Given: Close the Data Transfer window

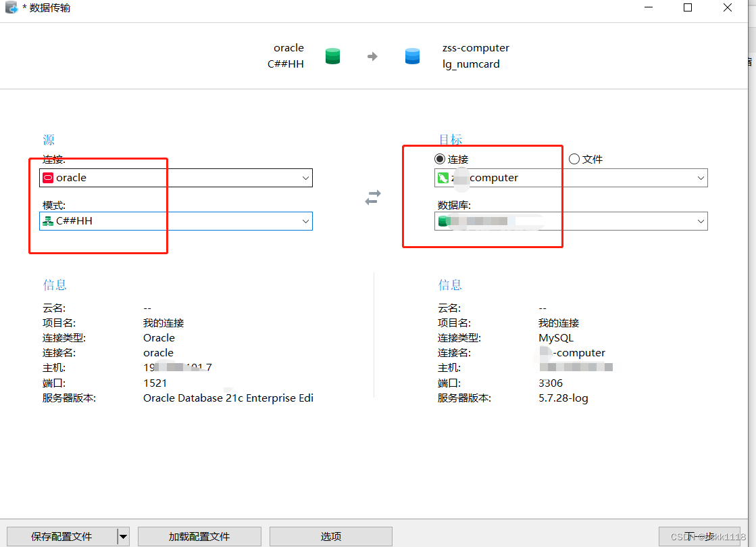Looking at the screenshot, I should tap(728, 7).
